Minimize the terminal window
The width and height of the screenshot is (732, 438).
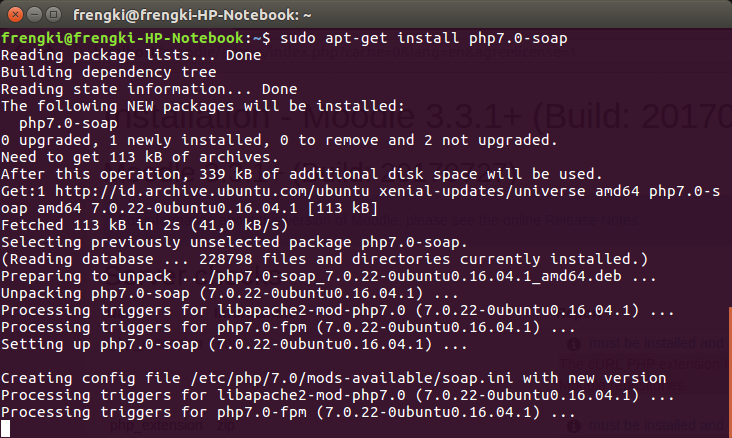pyautogui.click(x=33, y=14)
